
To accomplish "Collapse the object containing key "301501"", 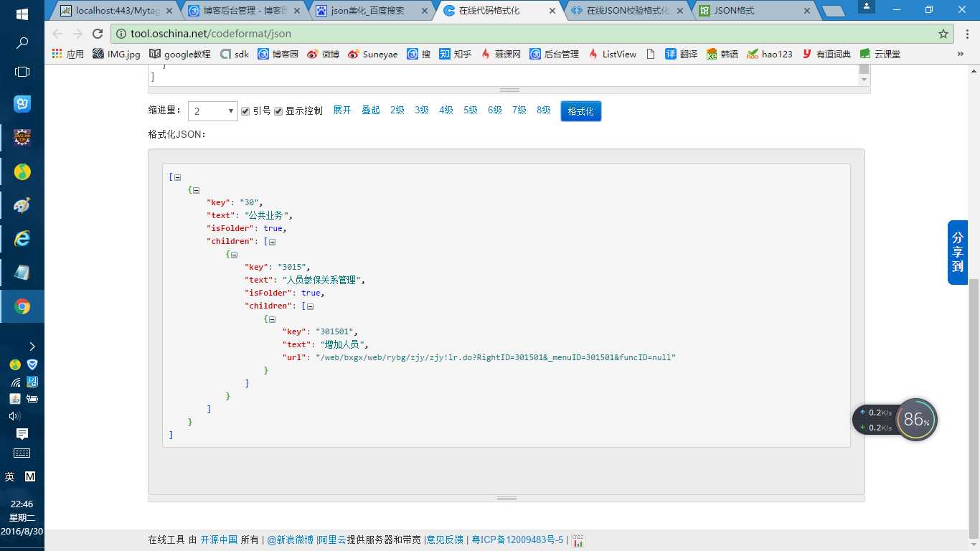I will pos(272,319).
